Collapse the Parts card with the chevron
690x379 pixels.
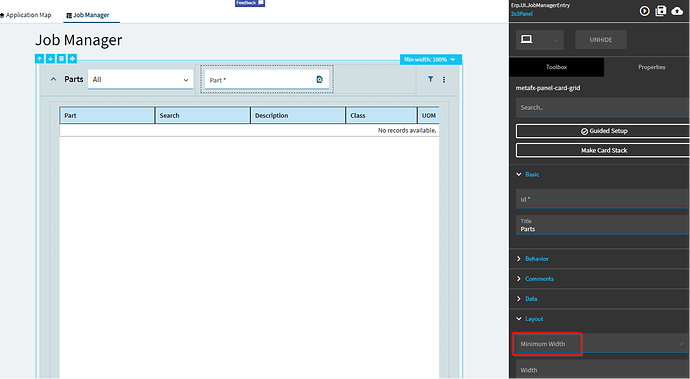pos(53,79)
